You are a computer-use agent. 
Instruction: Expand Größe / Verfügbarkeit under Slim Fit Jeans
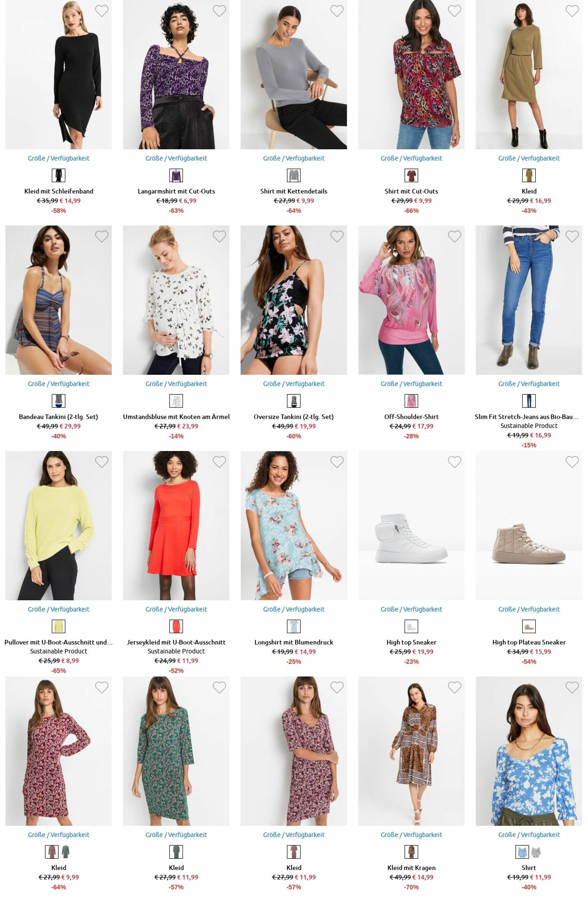click(x=529, y=384)
